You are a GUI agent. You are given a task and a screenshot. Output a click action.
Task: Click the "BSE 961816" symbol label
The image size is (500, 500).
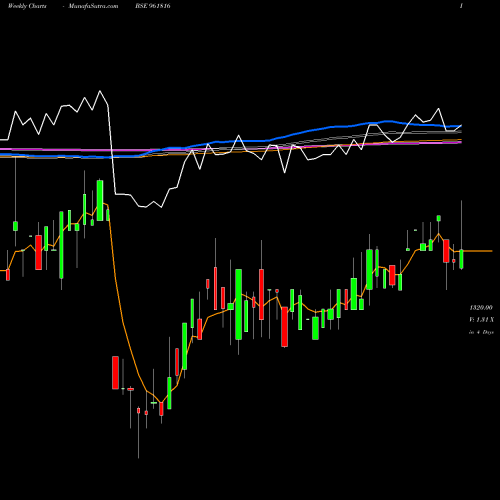click(x=153, y=6)
